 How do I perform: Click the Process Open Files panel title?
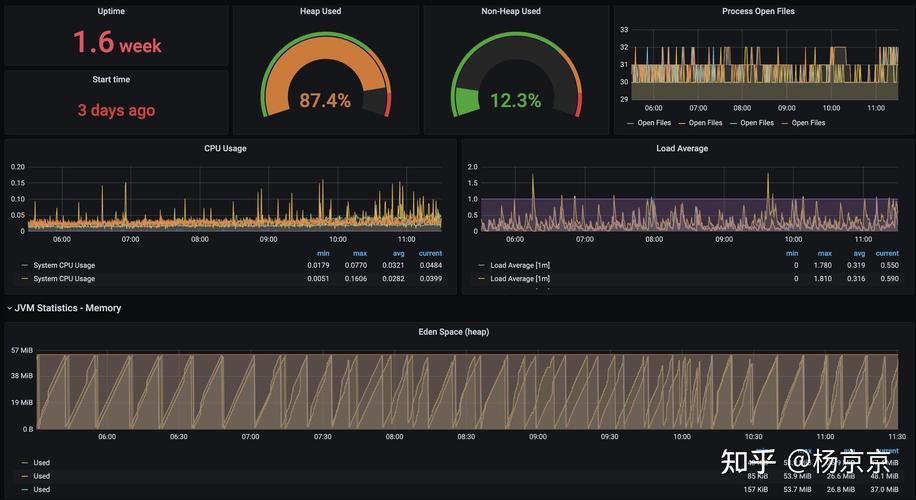[x=758, y=12]
